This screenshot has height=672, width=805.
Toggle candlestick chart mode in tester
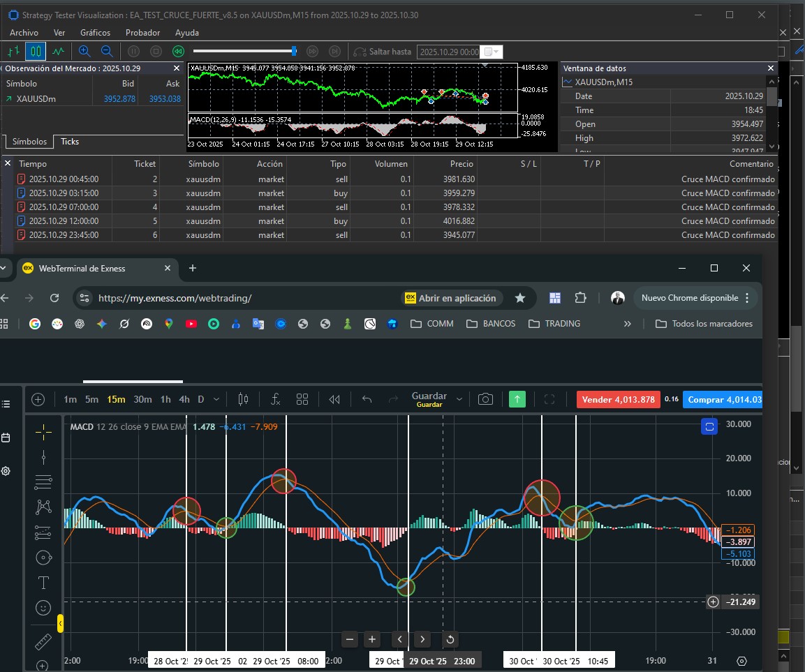36,51
